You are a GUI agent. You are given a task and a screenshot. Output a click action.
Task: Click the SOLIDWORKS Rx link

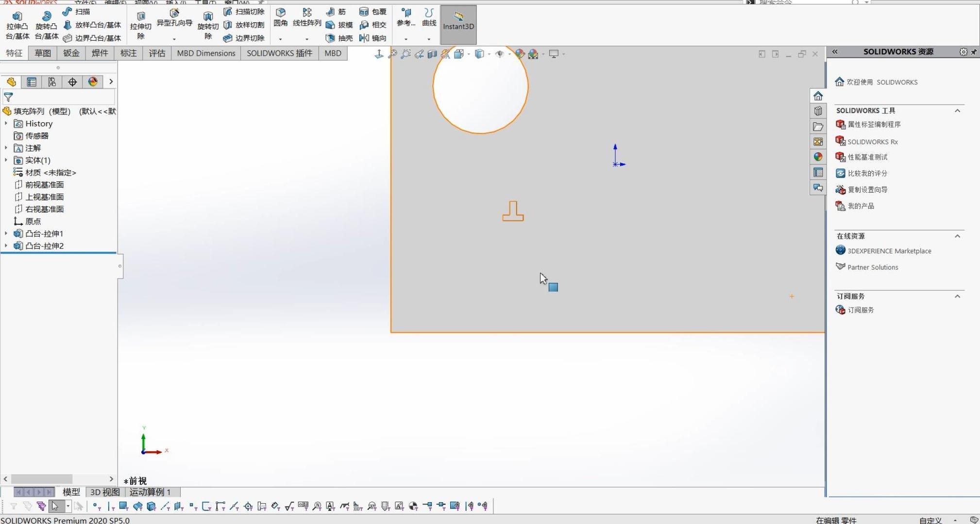pos(872,142)
